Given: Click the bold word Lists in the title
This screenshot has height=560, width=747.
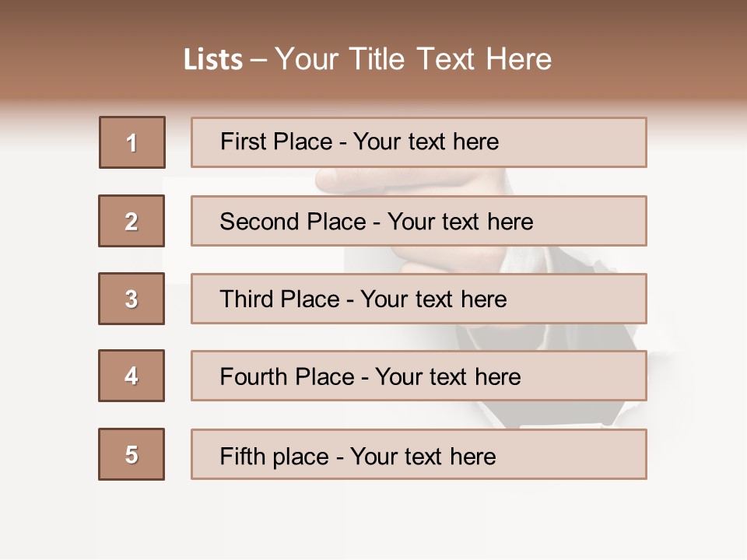Looking at the screenshot, I should 213,60.
